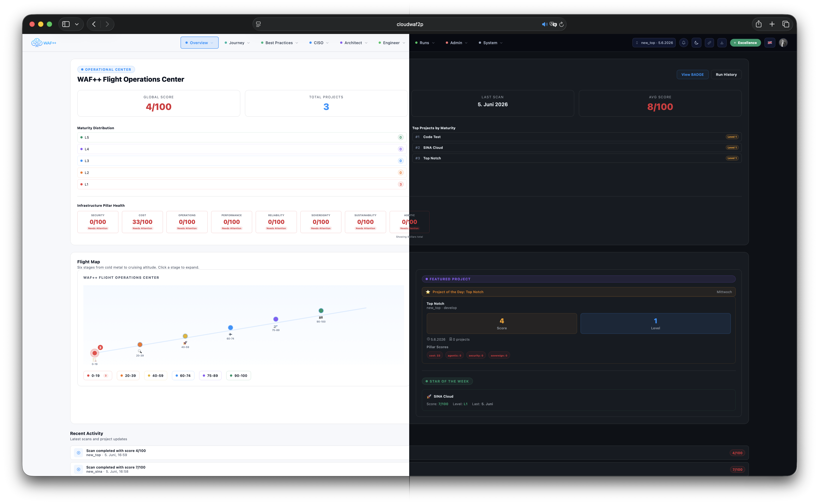Open the notifications bell
Viewport: 818px width, 504px height.
click(683, 43)
